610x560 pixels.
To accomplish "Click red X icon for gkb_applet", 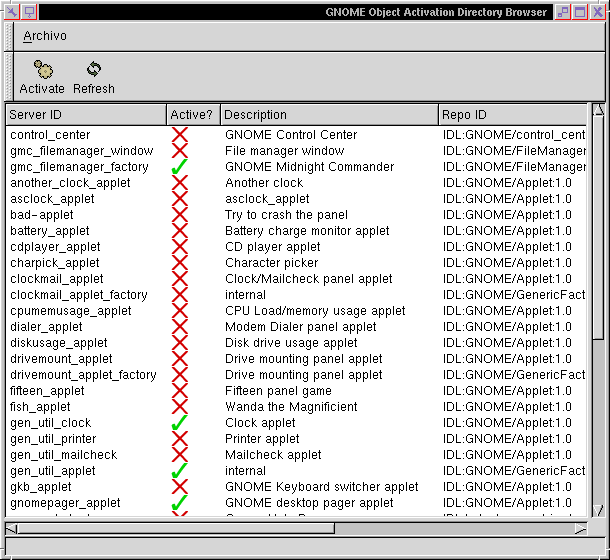I will pyautogui.click(x=180, y=486).
